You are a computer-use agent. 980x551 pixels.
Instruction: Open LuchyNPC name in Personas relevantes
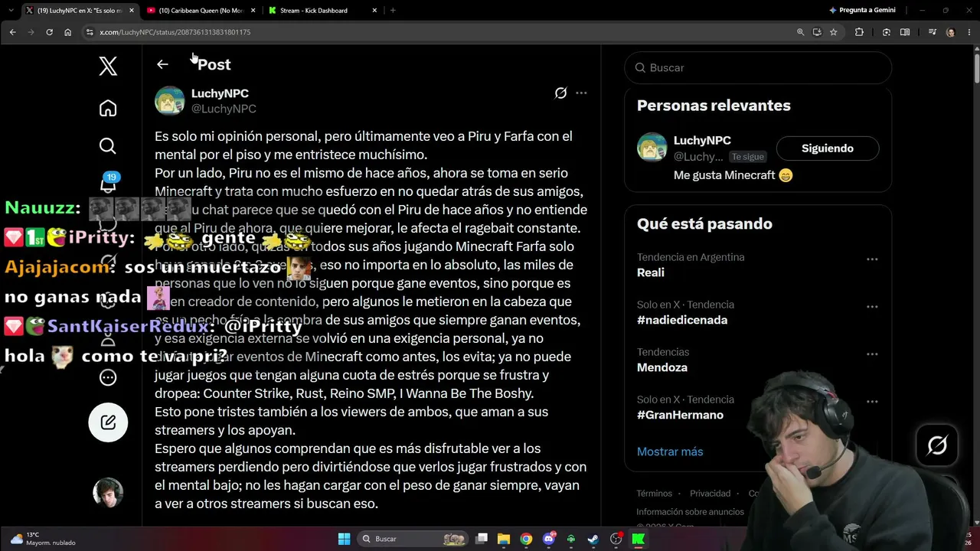click(702, 140)
